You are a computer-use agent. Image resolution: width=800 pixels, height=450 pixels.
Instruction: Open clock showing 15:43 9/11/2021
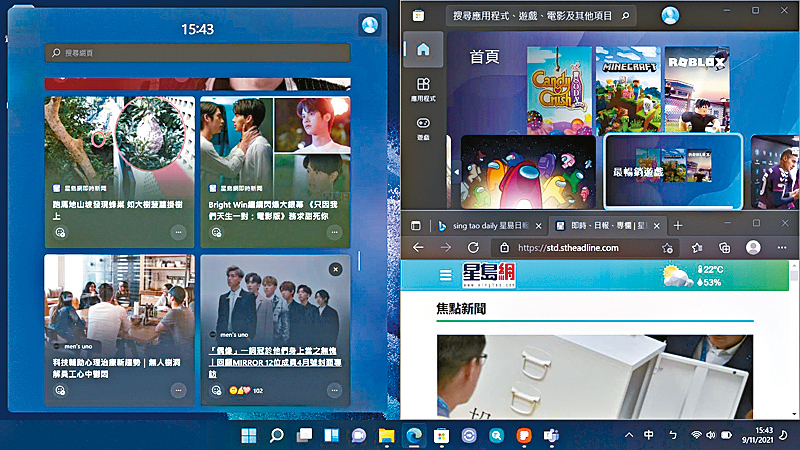pyautogui.click(x=758, y=435)
